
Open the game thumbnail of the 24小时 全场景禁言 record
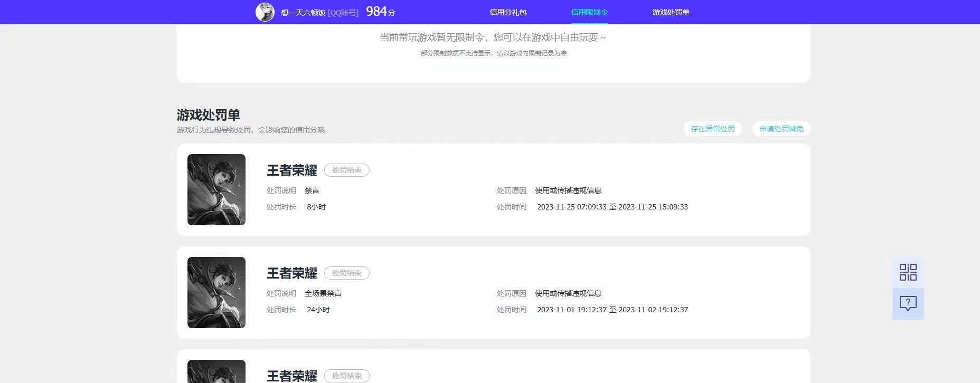216,292
